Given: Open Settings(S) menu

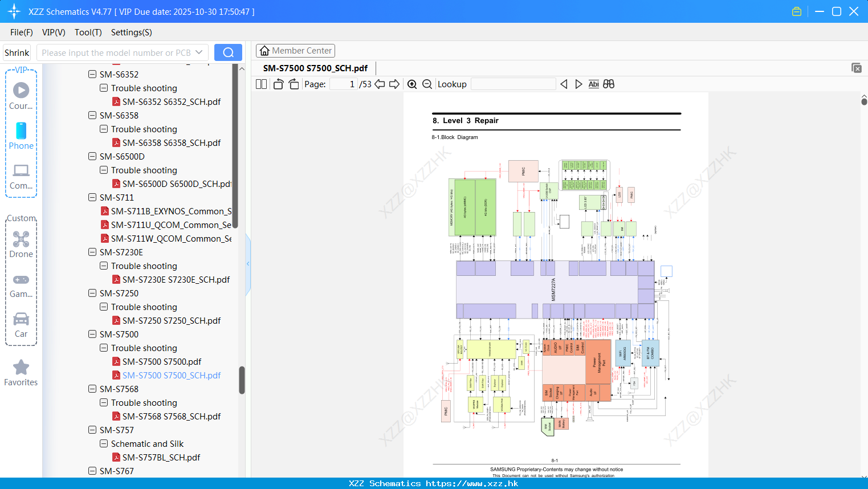Looking at the screenshot, I should [x=132, y=32].
